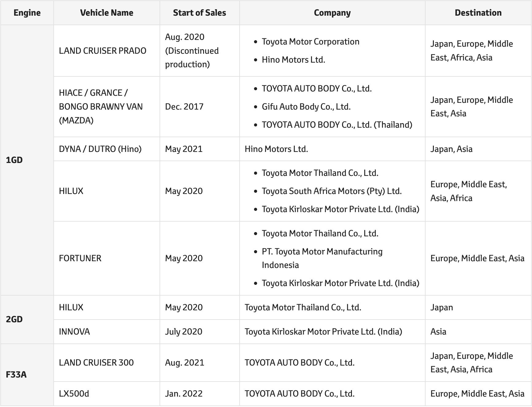Click the Company column header
This screenshot has height=407, width=532.
tap(332, 13)
